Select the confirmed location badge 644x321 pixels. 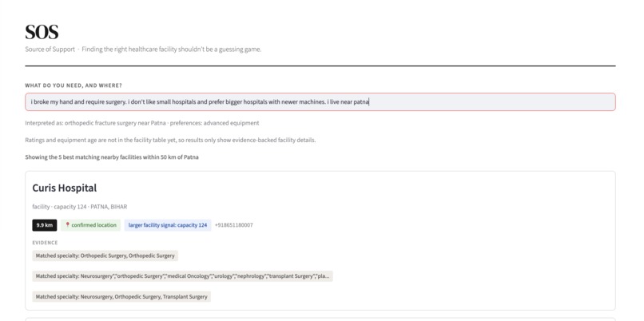(91, 225)
